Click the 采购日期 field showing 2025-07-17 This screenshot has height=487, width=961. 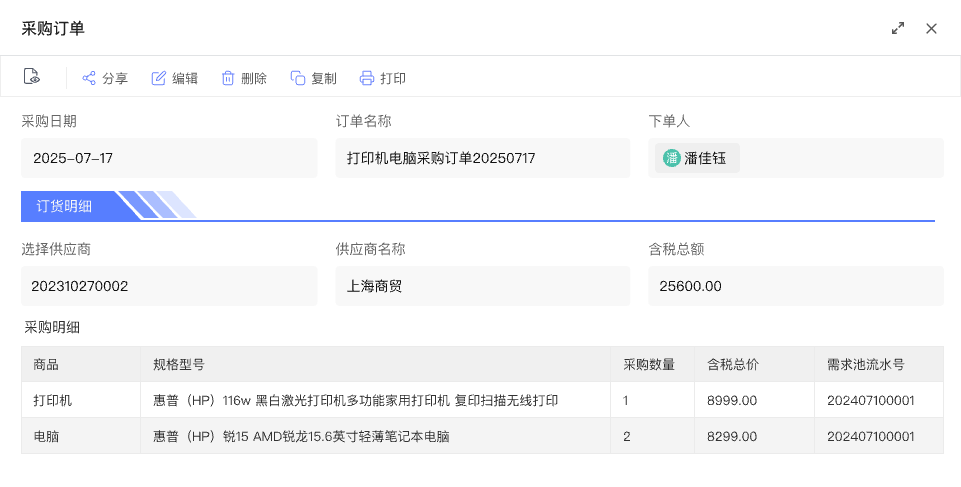point(169,158)
